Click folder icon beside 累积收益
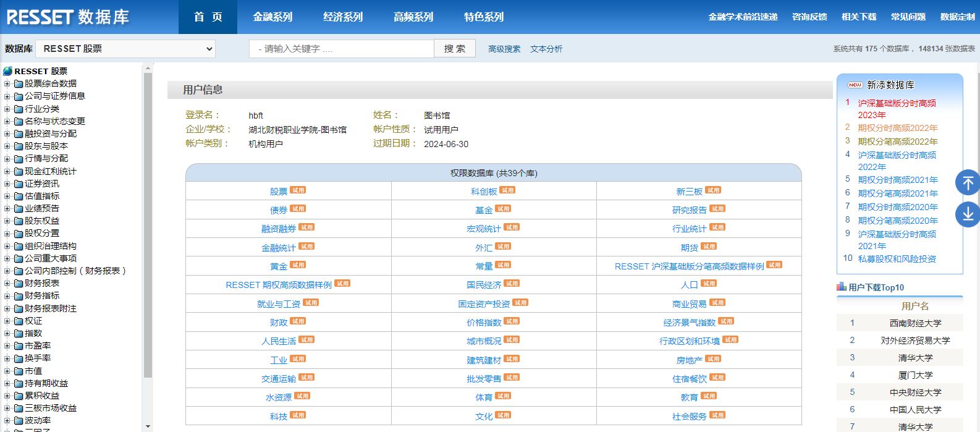This screenshot has width=980, height=432. pyautogui.click(x=19, y=396)
